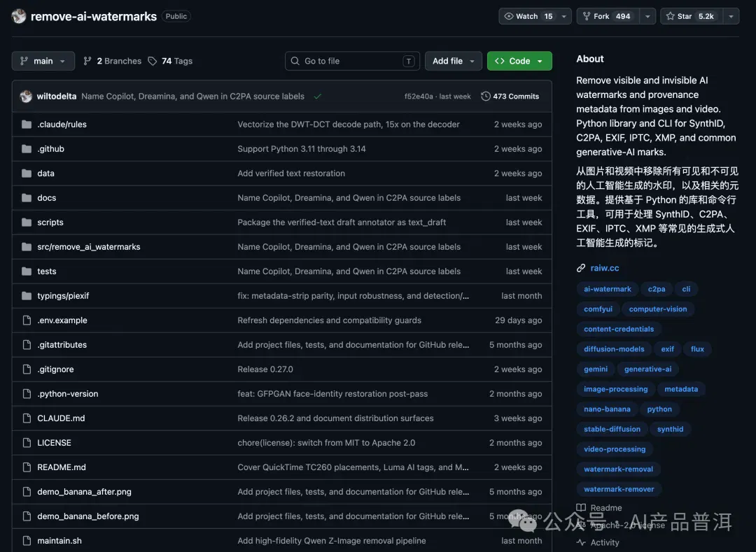Image resolution: width=756 pixels, height=552 pixels.
Task: Open the .claude/rules folder icon
Action: tap(27, 125)
